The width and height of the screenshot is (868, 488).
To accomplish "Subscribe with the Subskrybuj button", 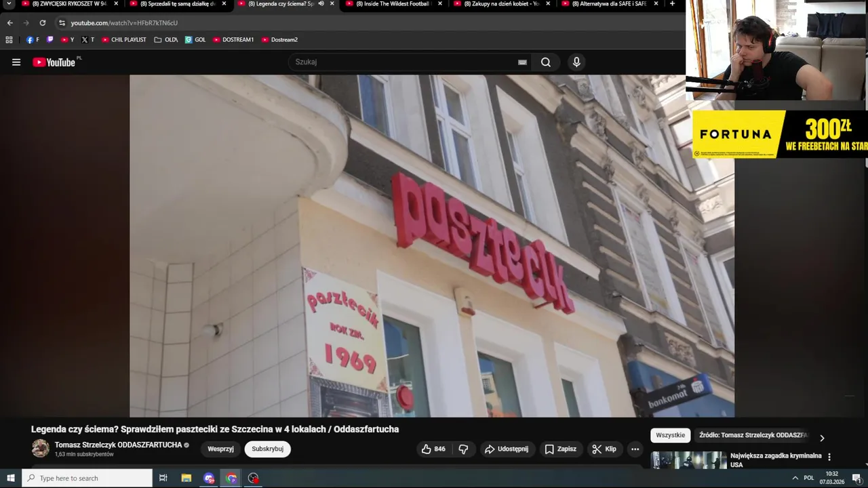I will tap(267, 449).
